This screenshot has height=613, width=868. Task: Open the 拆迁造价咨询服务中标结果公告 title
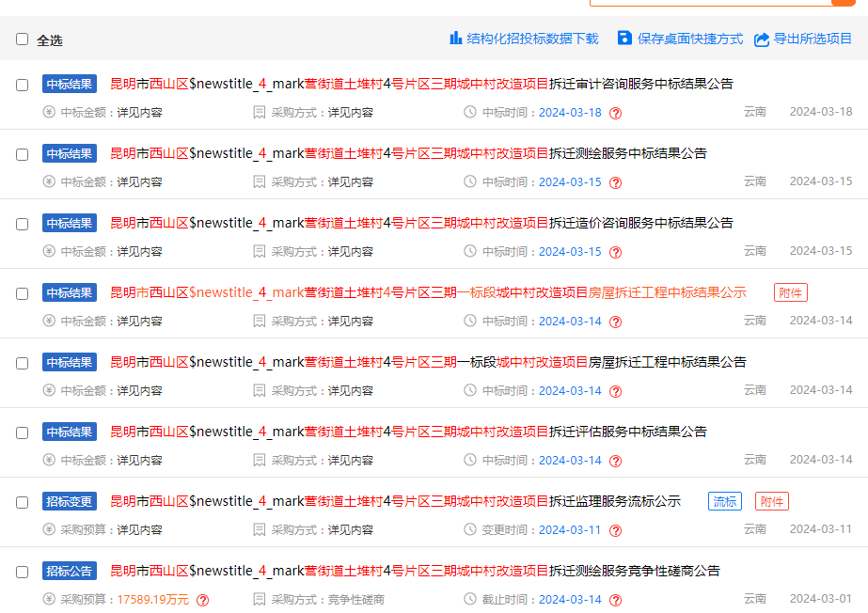tap(421, 223)
